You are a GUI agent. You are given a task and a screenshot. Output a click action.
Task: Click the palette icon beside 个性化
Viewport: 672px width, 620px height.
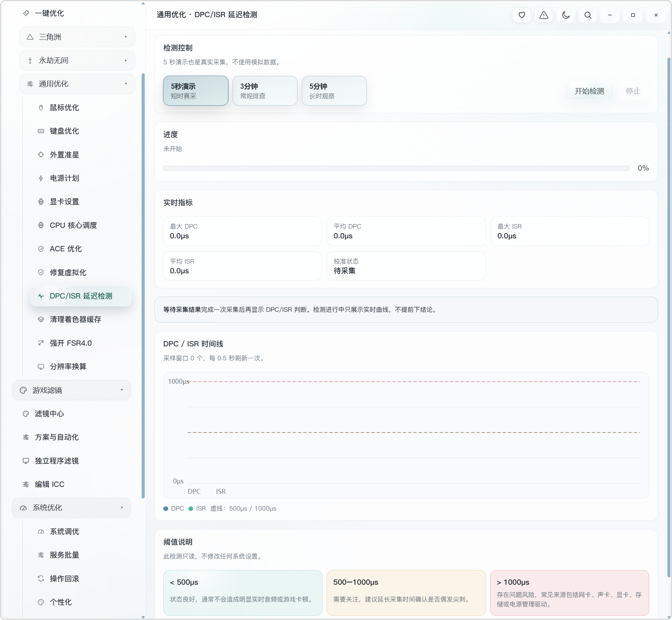41,602
